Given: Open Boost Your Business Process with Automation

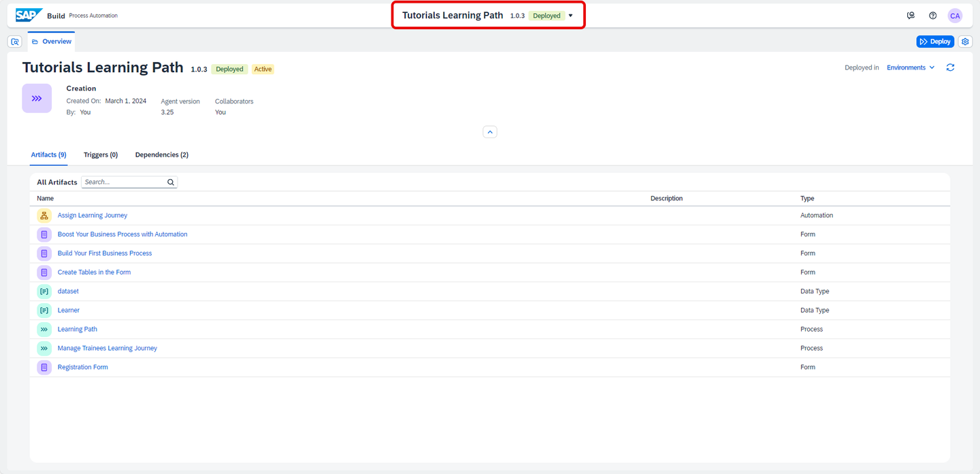Looking at the screenshot, I should [x=122, y=234].
